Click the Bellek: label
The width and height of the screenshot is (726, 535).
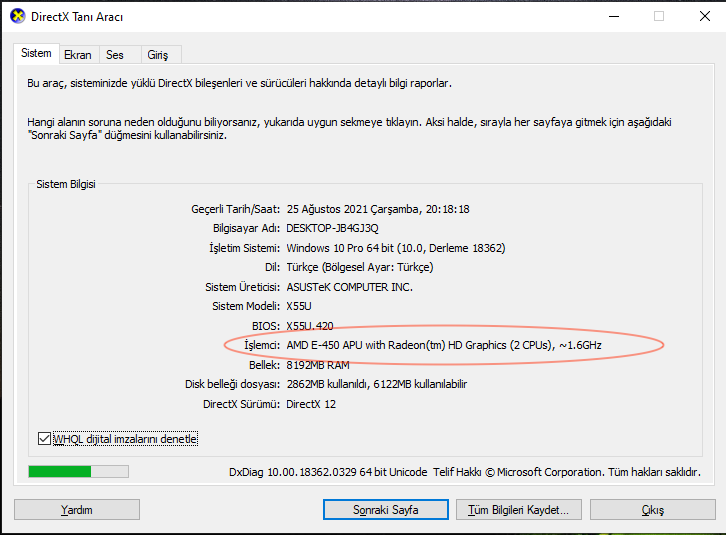coord(264,365)
